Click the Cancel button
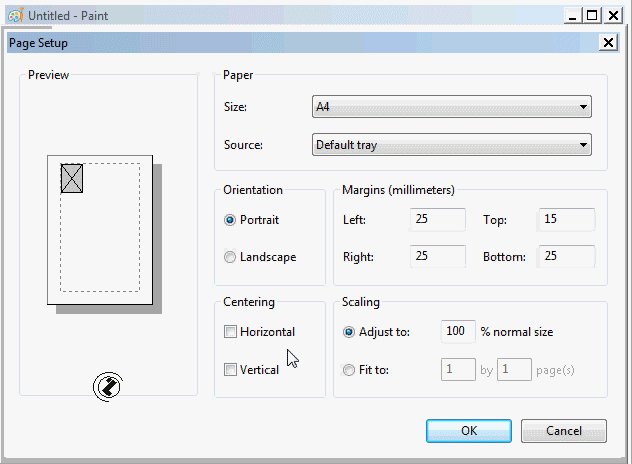The width and height of the screenshot is (632, 464). pyautogui.click(x=564, y=431)
